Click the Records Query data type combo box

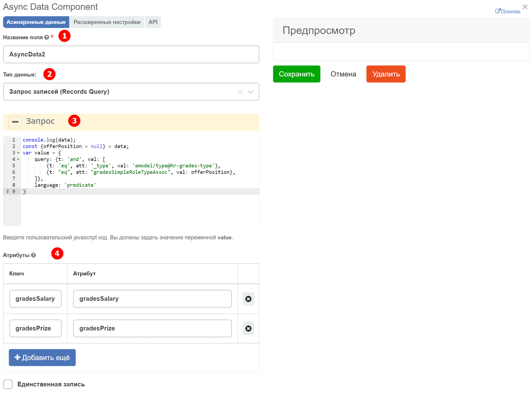tap(131, 92)
